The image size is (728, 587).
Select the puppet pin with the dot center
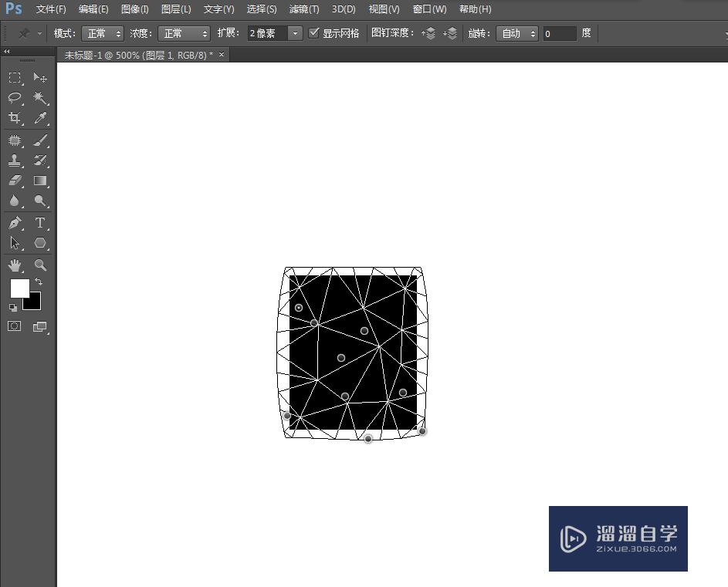[299, 308]
